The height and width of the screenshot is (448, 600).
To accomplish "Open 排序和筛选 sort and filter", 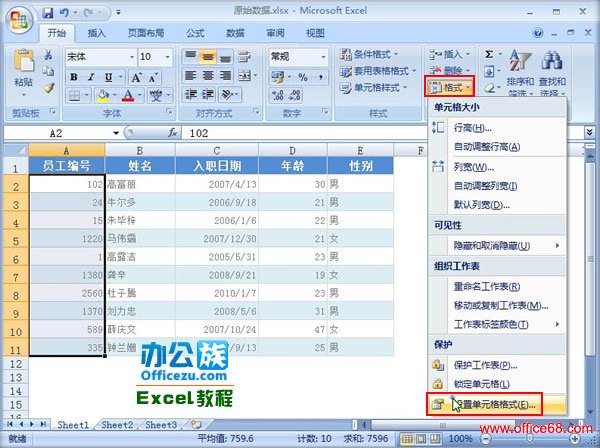I will tap(520, 72).
